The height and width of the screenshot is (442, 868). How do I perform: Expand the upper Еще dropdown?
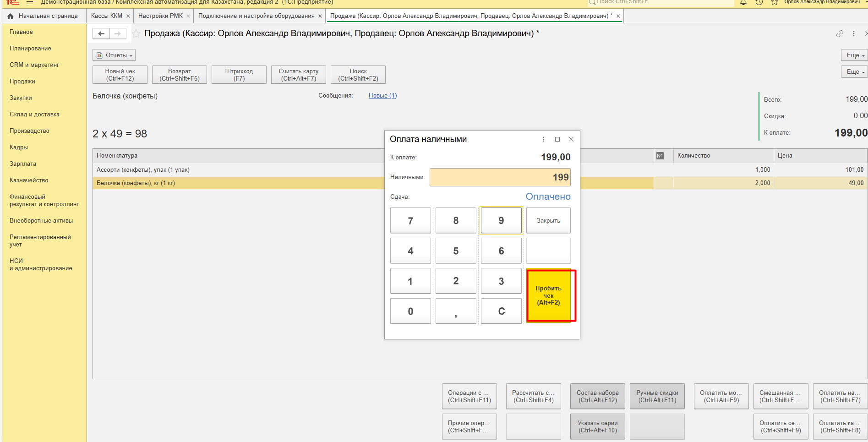coord(855,55)
